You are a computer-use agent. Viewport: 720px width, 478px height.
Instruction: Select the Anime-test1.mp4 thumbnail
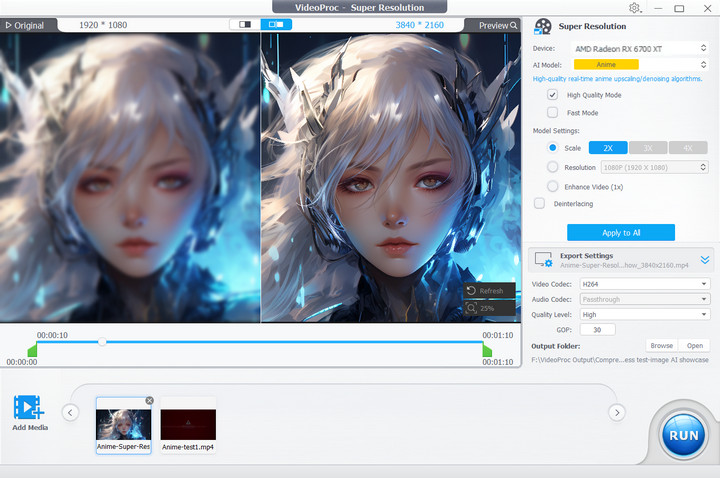188,425
